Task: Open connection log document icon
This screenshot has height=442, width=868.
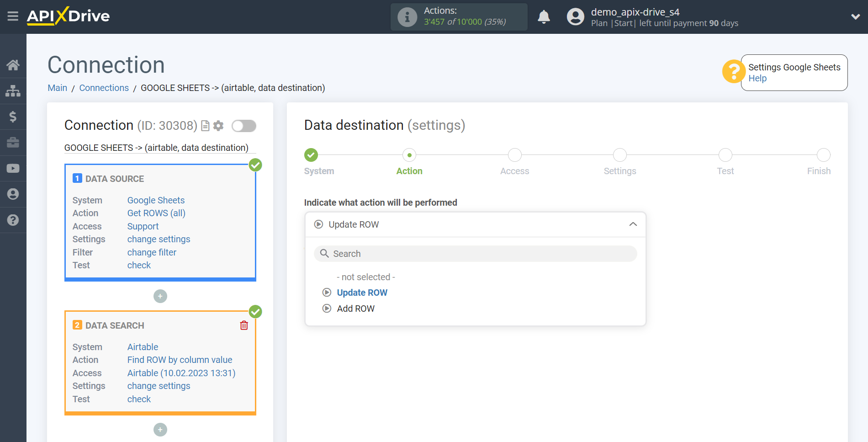Action: click(206, 126)
